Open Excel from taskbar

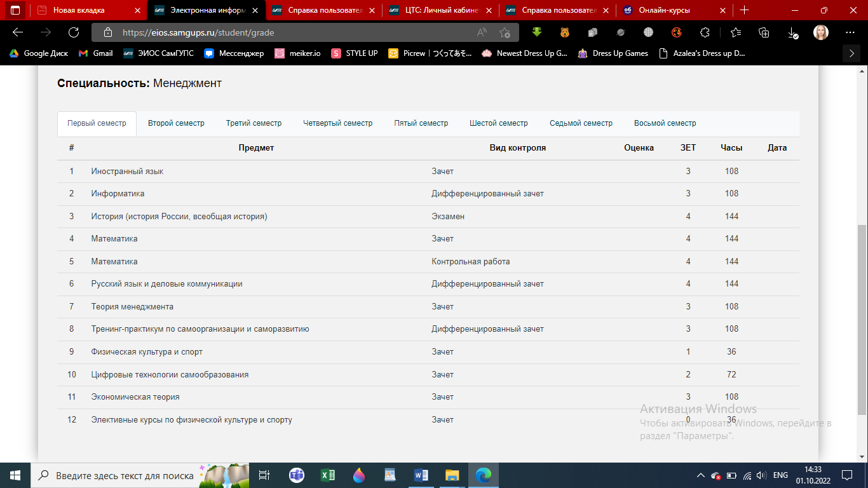(327, 475)
